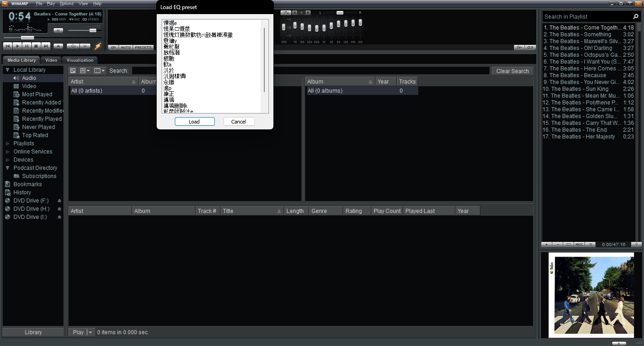Eject DVD Drive (I:)
The height and width of the screenshot is (346, 644).
click(x=59, y=217)
